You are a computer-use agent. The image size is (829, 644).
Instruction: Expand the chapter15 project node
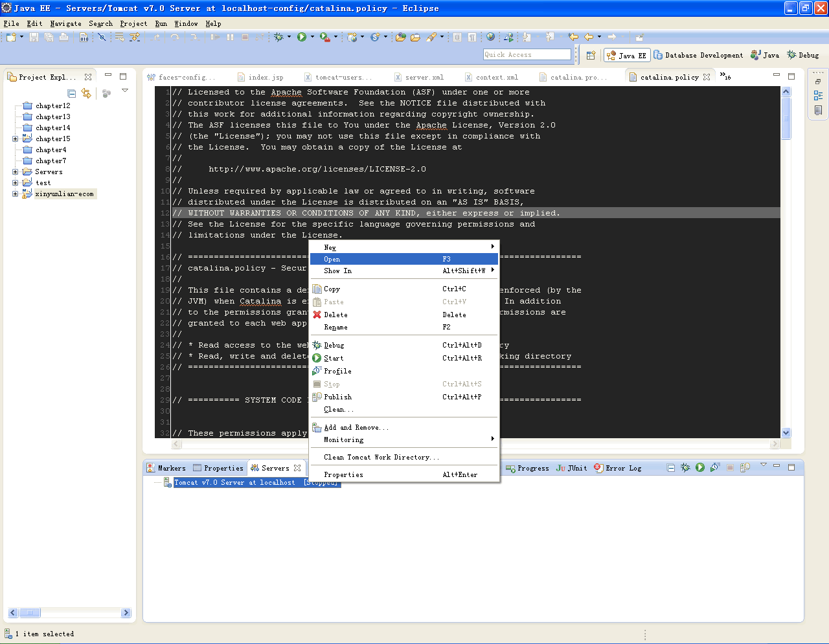15,139
